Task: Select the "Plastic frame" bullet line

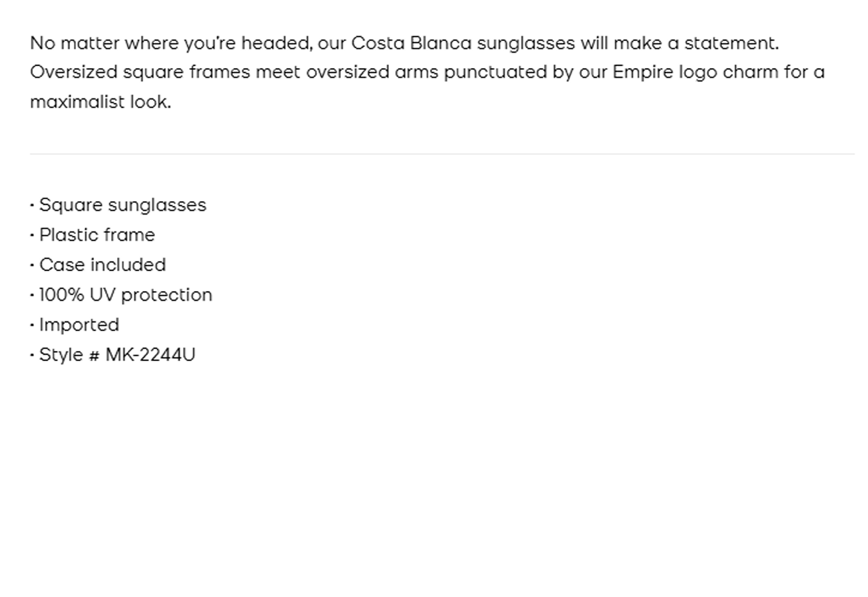Action: pyautogui.click(x=96, y=235)
